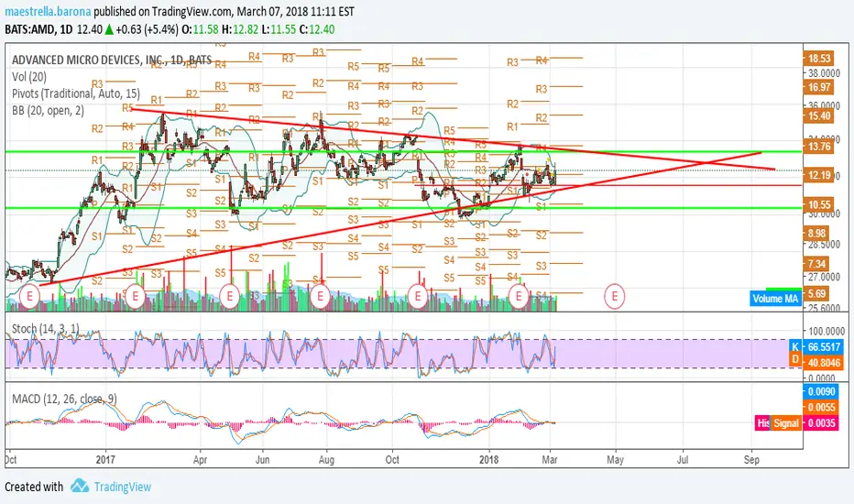Select the MACD (12, 26, close, 9) legend

pos(64,399)
